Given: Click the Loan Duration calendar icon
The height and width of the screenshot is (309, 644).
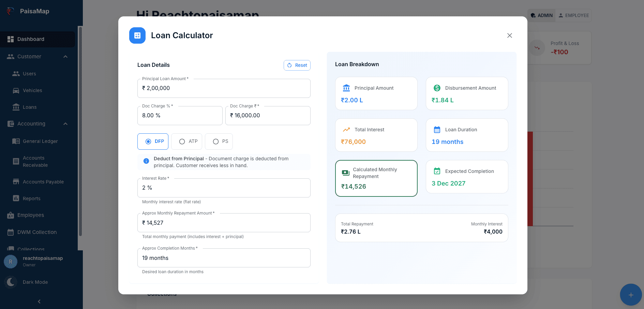Looking at the screenshot, I should click(437, 130).
